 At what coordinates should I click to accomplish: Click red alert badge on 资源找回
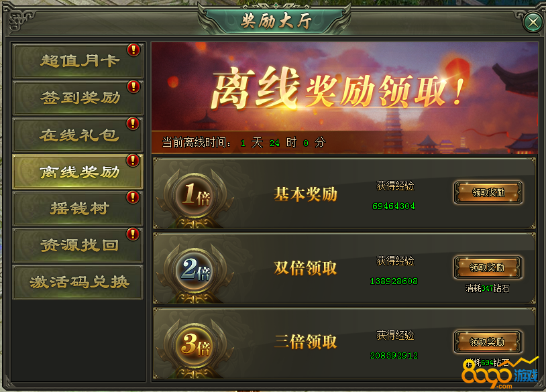pos(133,234)
